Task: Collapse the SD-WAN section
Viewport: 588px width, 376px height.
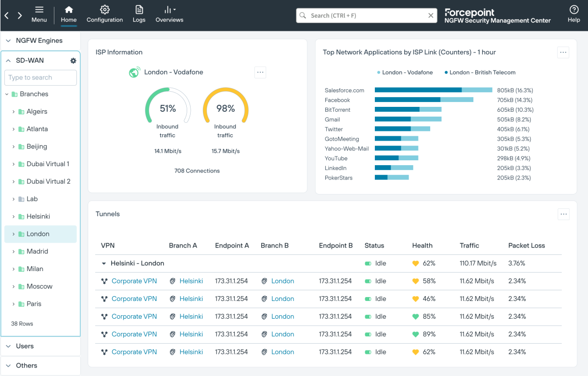Action: pyautogui.click(x=8, y=61)
